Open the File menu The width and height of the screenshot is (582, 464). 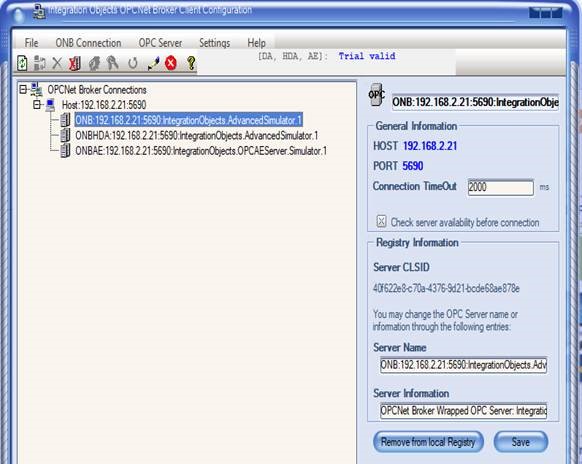pyautogui.click(x=31, y=43)
